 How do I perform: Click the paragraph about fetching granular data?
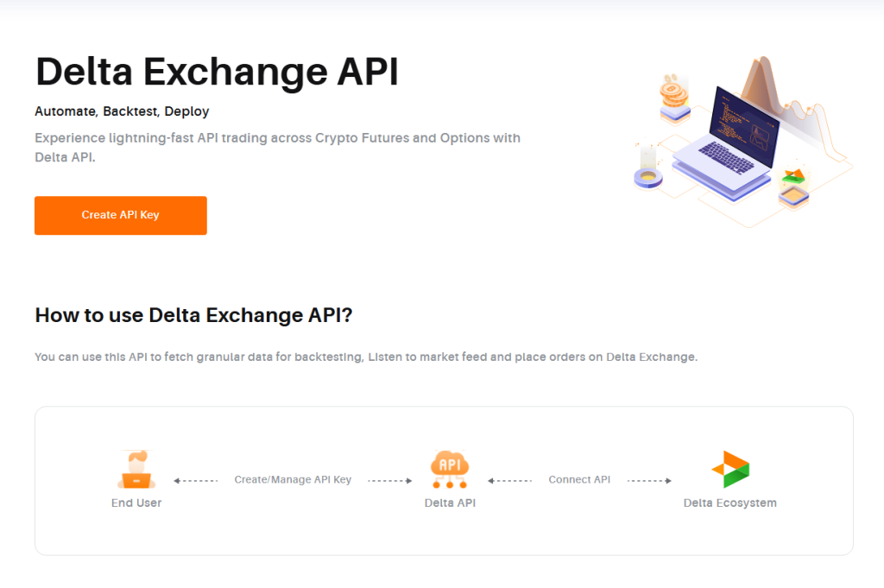point(365,357)
